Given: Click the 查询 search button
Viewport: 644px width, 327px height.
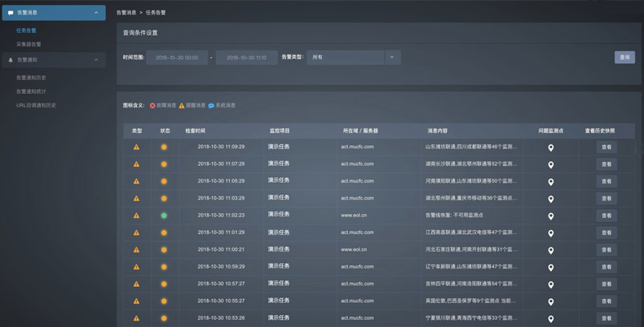Looking at the screenshot, I should 624,58.
